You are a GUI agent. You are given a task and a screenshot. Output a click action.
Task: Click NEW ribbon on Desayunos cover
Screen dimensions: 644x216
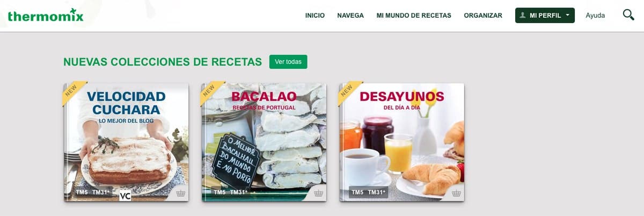point(349,92)
